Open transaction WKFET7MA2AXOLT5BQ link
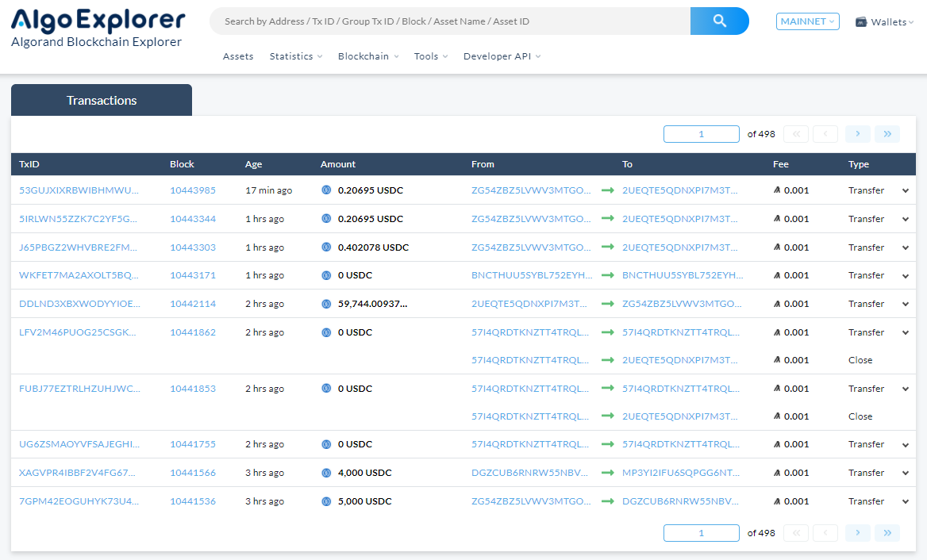927x560 pixels. click(x=79, y=275)
